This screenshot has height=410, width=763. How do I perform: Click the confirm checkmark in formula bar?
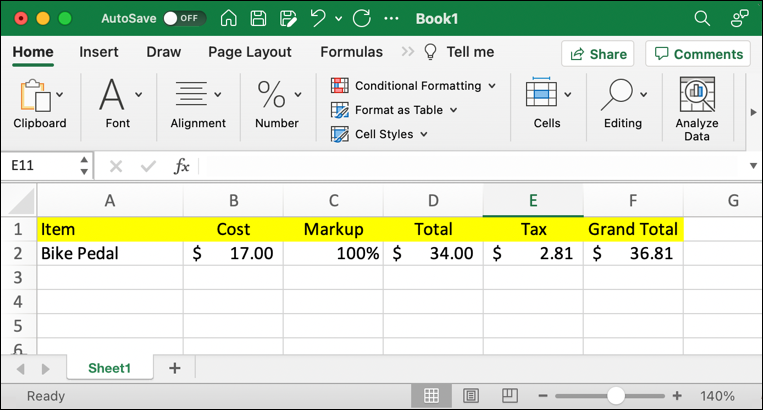coord(148,166)
